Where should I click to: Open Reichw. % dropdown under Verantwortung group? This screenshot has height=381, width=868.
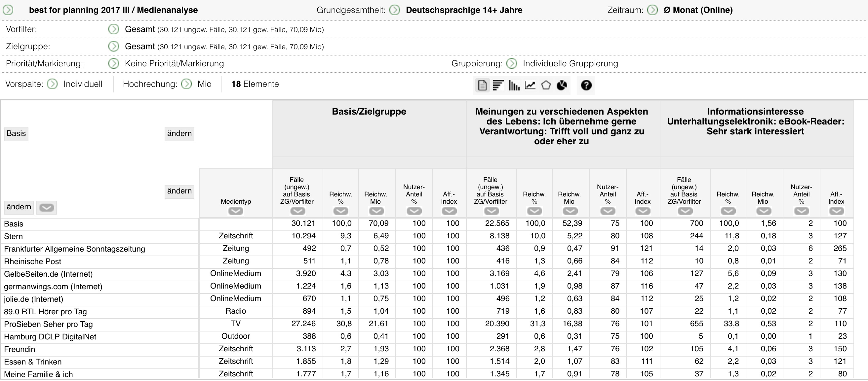[x=534, y=211]
